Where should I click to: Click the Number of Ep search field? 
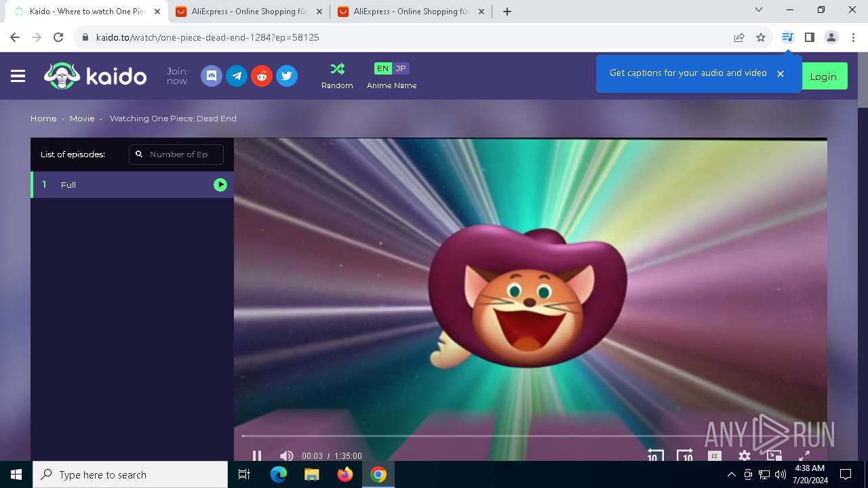pyautogui.click(x=176, y=155)
